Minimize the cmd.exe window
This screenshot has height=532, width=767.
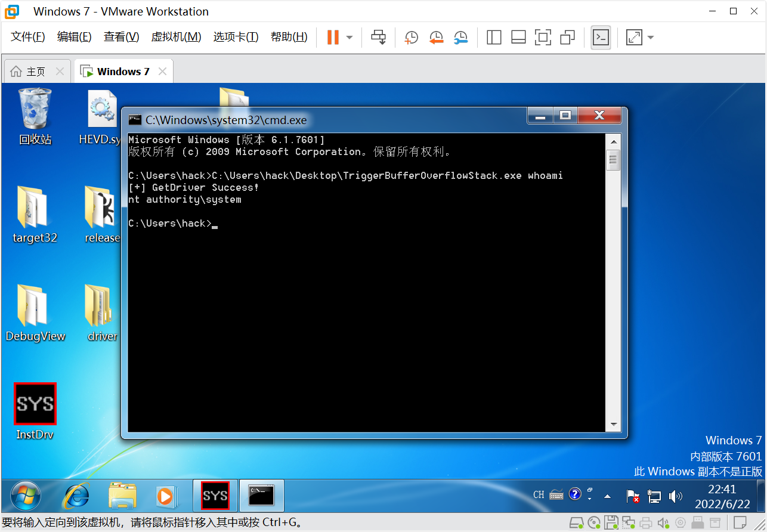[x=541, y=116]
